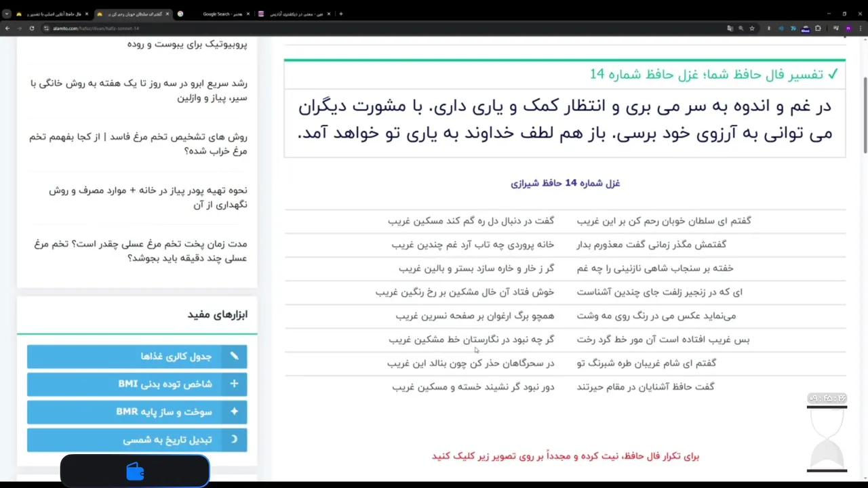
Task: Close the active گفتم ای سلطان tab
Action: pos(167,14)
